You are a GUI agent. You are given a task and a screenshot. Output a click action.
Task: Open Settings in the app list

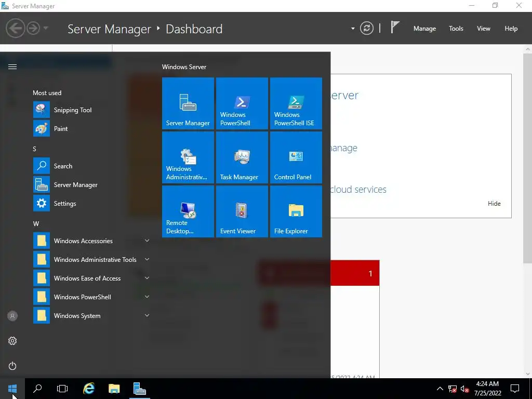click(x=91, y=203)
